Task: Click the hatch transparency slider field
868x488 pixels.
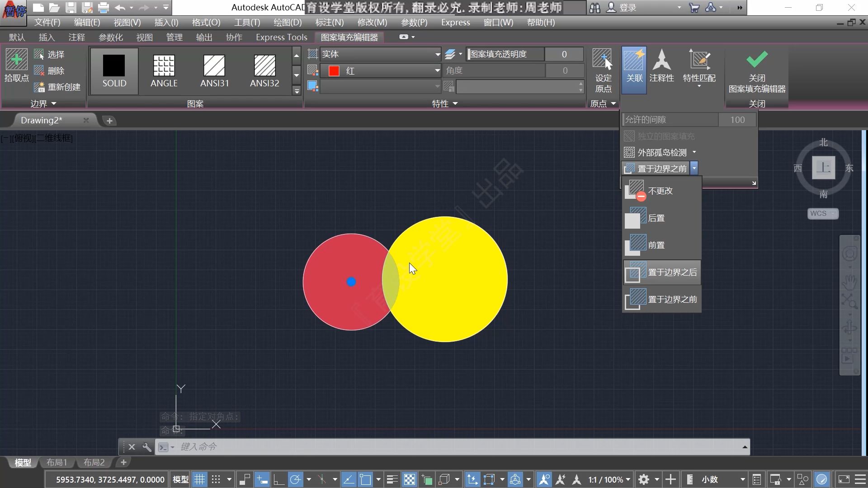Action: [505, 54]
